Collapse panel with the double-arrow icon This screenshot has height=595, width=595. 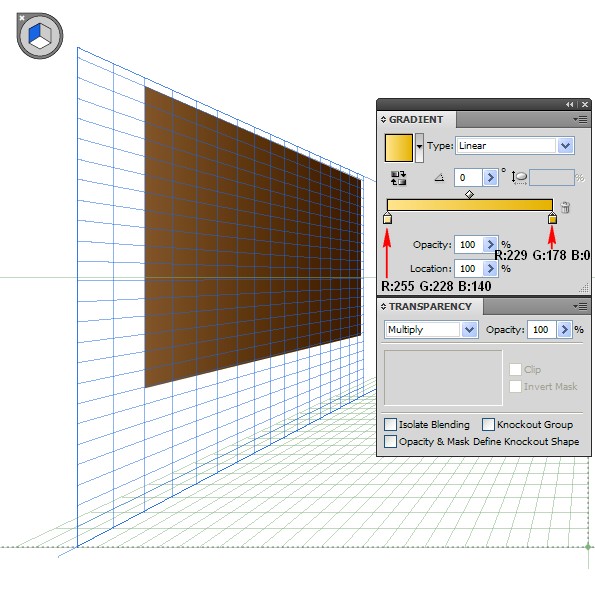point(569,104)
